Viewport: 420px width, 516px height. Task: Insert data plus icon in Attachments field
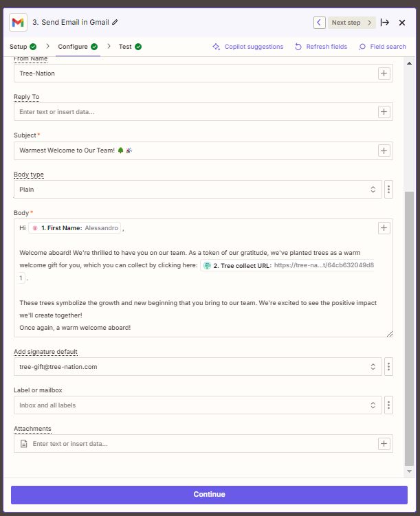point(384,444)
